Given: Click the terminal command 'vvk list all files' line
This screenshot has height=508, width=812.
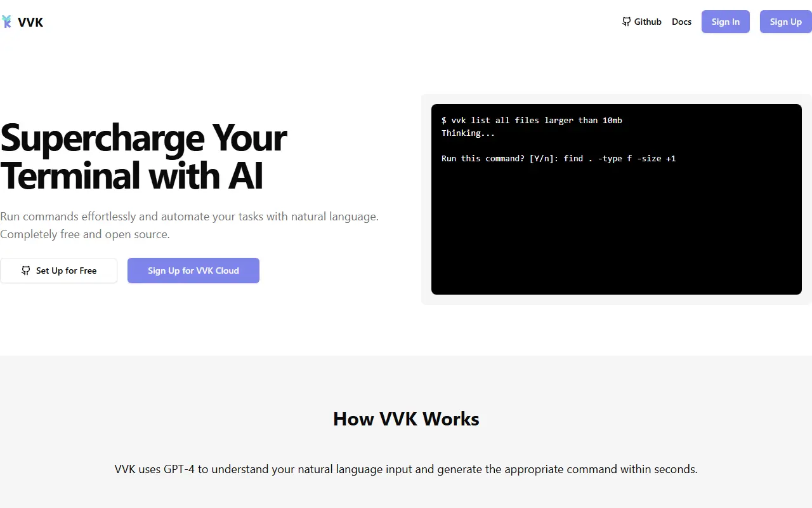Looking at the screenshot, I should 532,120.
